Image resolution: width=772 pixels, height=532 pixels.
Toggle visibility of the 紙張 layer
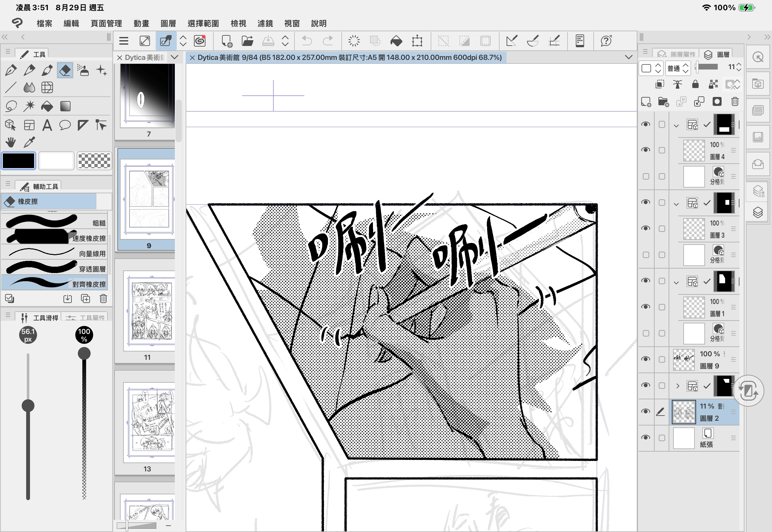pos(646,437)
